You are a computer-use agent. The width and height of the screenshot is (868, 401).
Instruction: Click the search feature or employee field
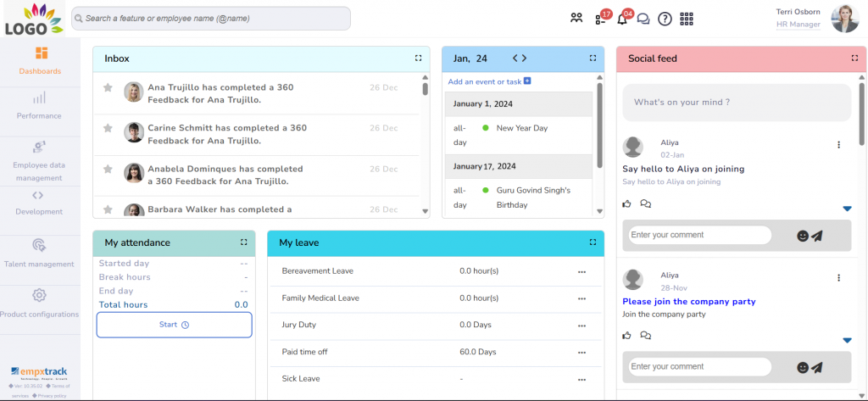211,19
